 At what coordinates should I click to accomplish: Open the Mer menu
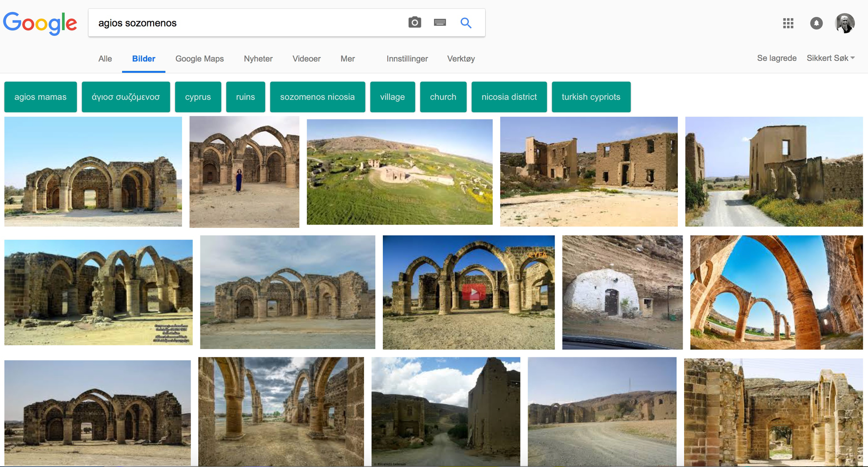pos(347,58)
